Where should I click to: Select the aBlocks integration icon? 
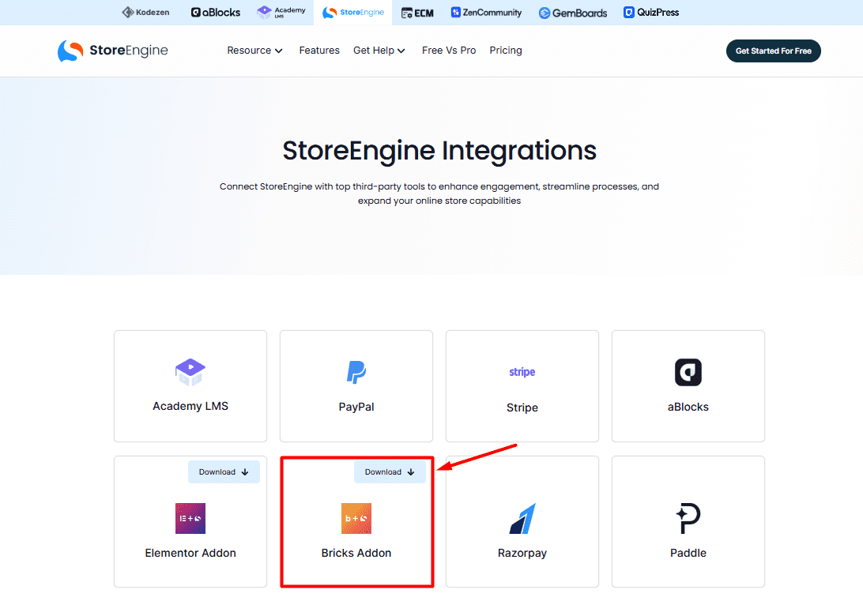point(688,372)
